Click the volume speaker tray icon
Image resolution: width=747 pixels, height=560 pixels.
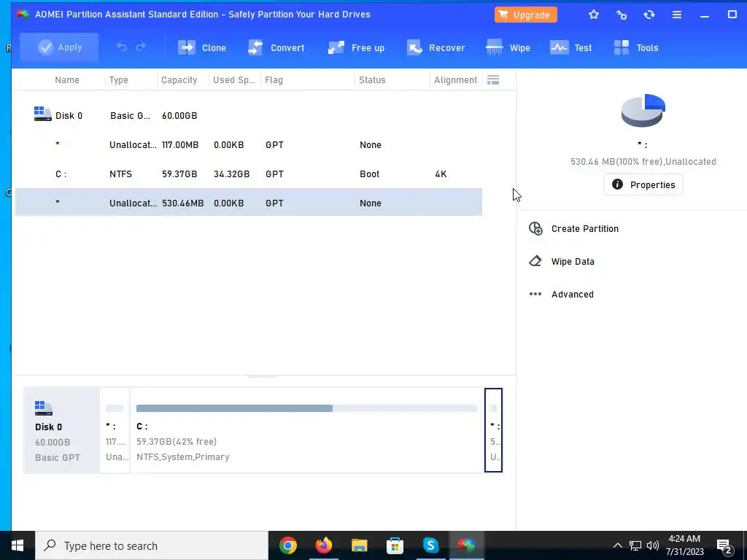coord(653,545)
